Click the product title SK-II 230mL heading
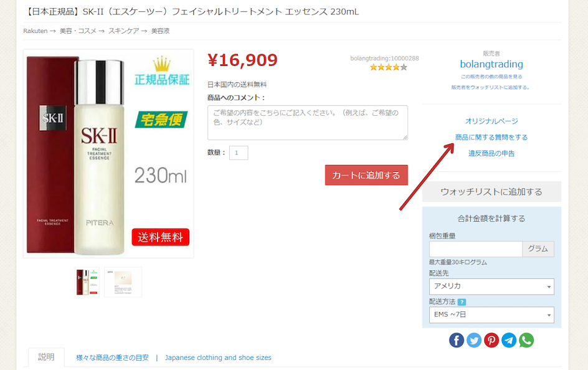This screenshot has width=588, height=370. [x=191, y=12]
